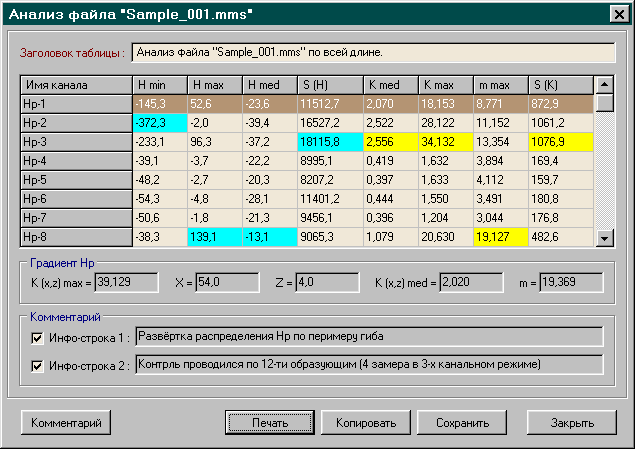Click the table scrollbar up arrow
Image resolution: width=635 pixels, height=449 pixels.
click(604, 85)
